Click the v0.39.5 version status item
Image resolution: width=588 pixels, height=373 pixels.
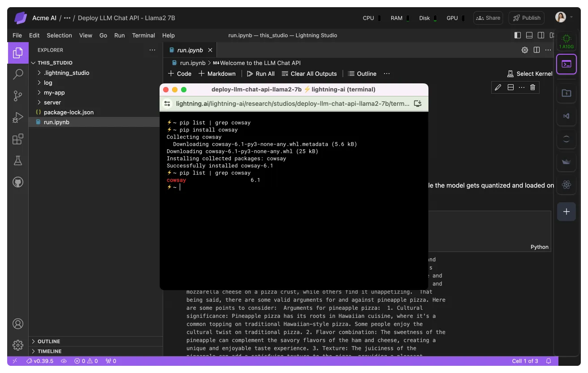pos(40,361)
